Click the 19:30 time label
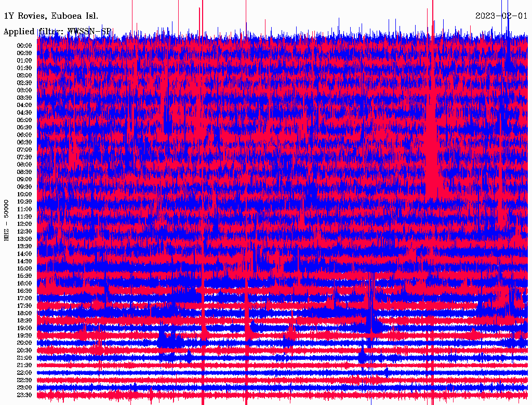The image size is (532, 405). 24,336
